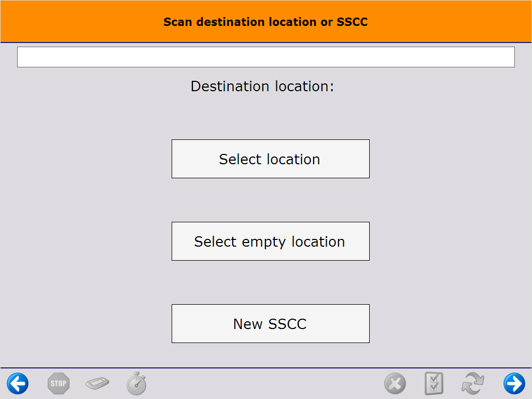Select the checklist validation icon
Screen dimensions: 532x399
point(434,383)
